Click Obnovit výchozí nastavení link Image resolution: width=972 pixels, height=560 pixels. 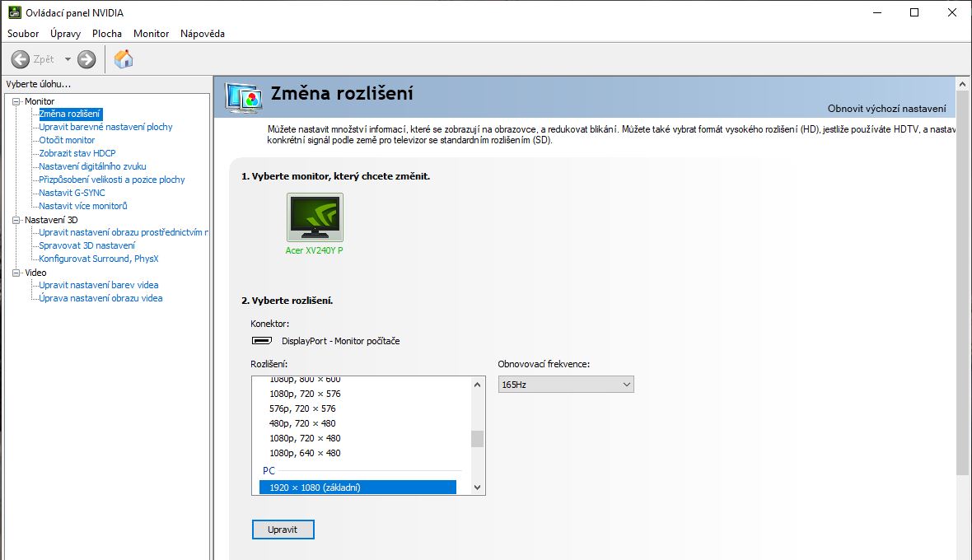[886, 109]
